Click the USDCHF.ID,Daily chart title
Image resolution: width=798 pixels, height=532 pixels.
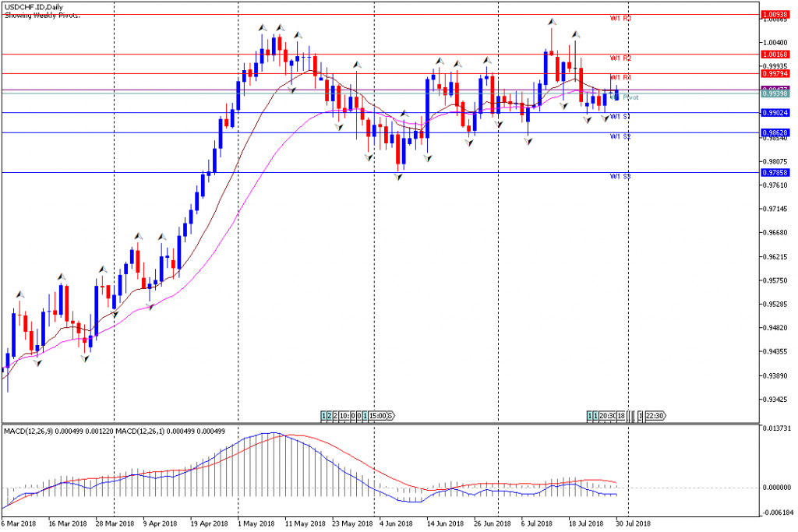34,6
